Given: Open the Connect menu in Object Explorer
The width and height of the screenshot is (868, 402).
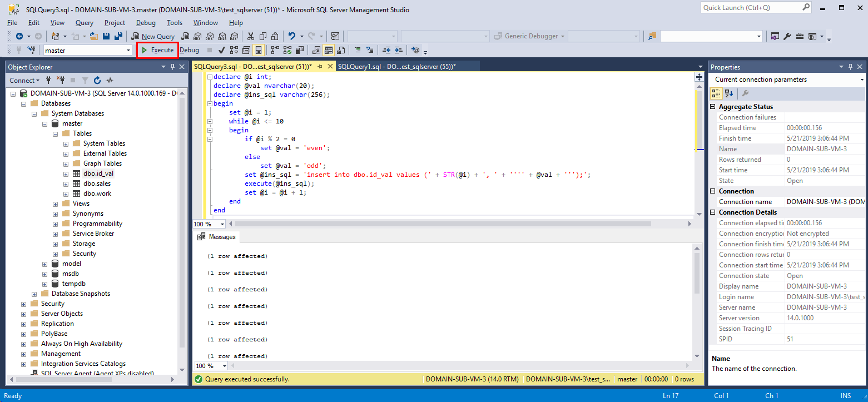Looking at the screenshot, I should point(24,80).
